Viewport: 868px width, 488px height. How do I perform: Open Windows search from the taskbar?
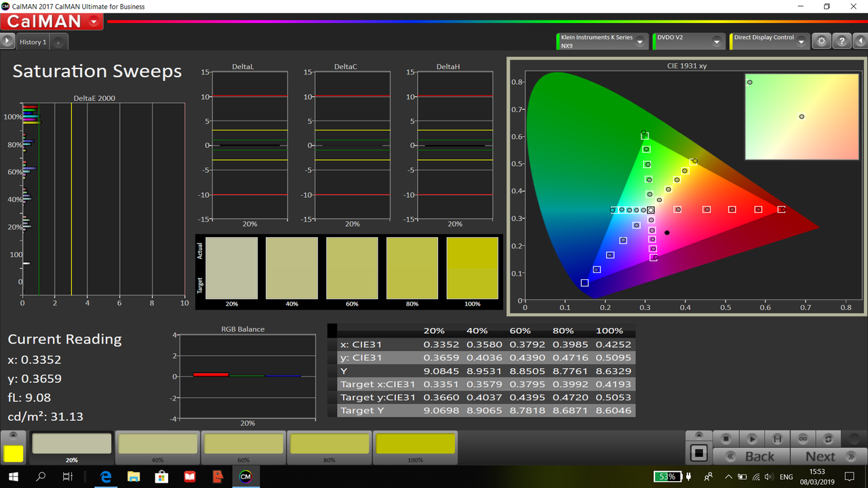[x=41, y=476]
